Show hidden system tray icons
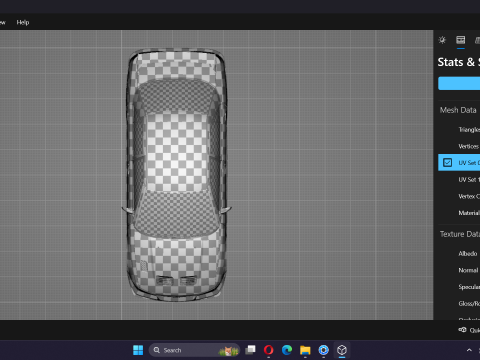 (x=469, y=350)
